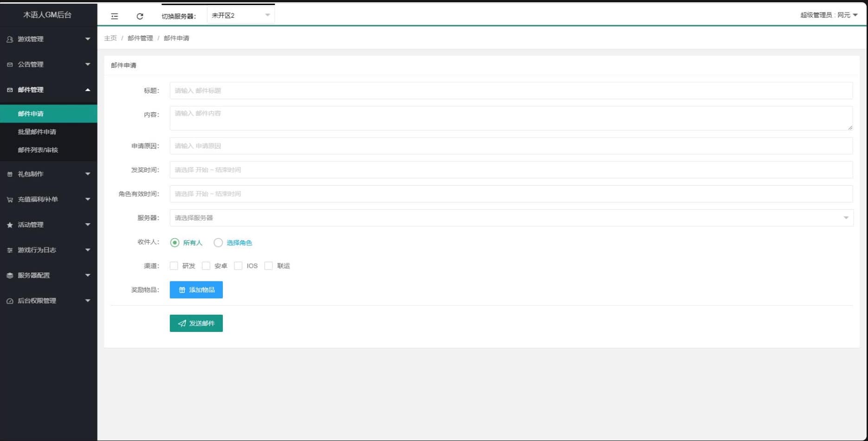Viewport: 868px width, 441px height.
Task: Click the 游戏管理 user icon
Action: tap(10, 39)
